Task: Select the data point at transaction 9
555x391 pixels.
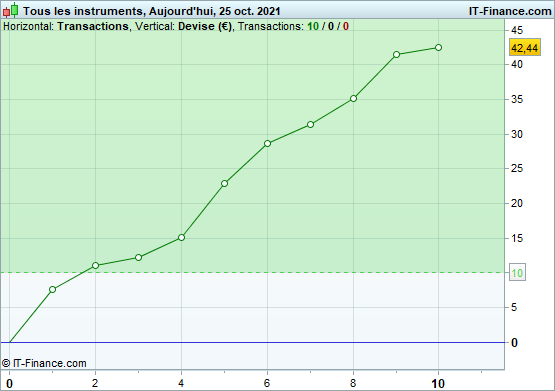Action: (396, 54)
